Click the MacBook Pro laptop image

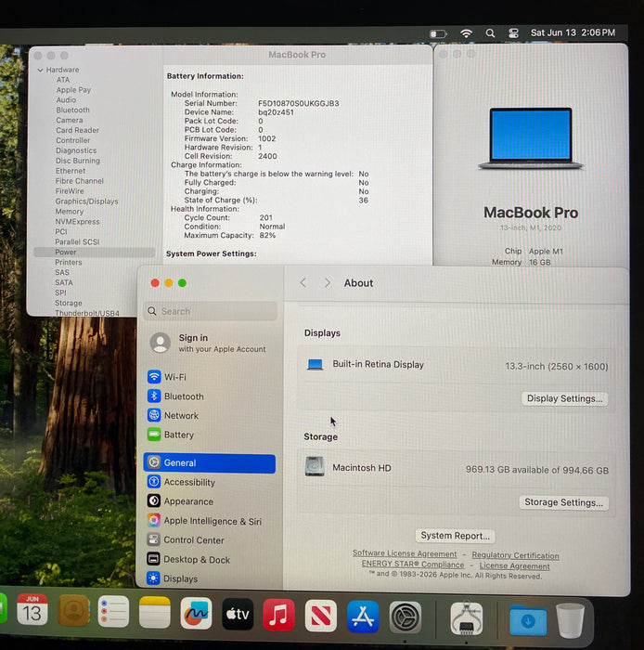coord(531,138)
